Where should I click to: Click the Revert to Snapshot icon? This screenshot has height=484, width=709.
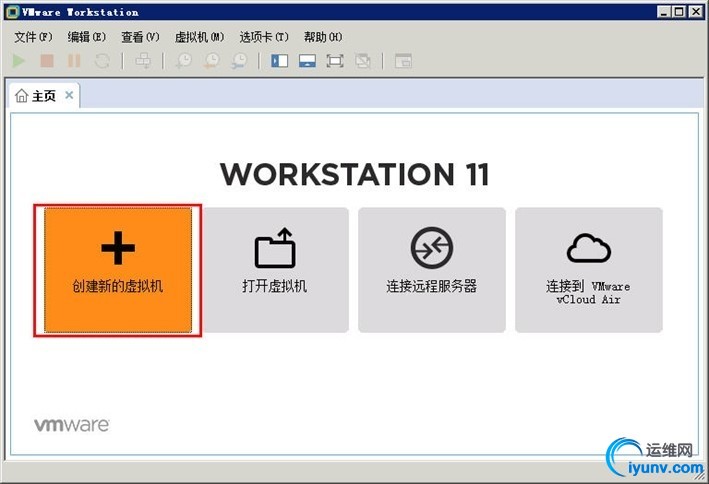coord(212,61)
